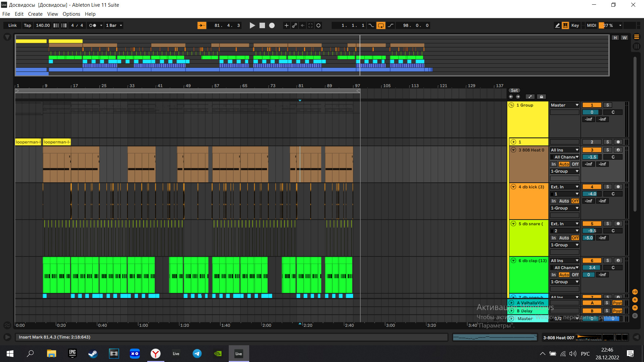This screenshot has height=362, width=644.
Task: Toggle the Lock Envelopes icon
Action: [x=541, y=97]
